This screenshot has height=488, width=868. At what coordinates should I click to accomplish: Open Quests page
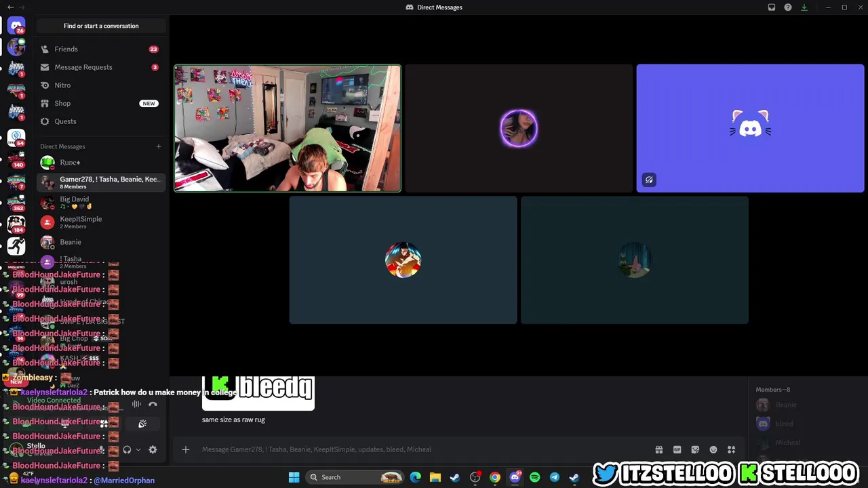pyautogui.click(x=101, y=121)
